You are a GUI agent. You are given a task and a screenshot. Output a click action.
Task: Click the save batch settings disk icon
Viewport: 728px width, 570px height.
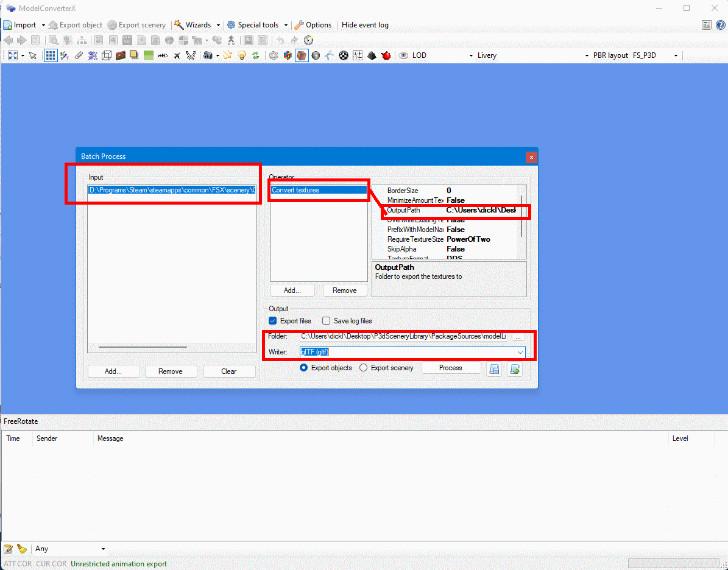[x=495, y=368]
